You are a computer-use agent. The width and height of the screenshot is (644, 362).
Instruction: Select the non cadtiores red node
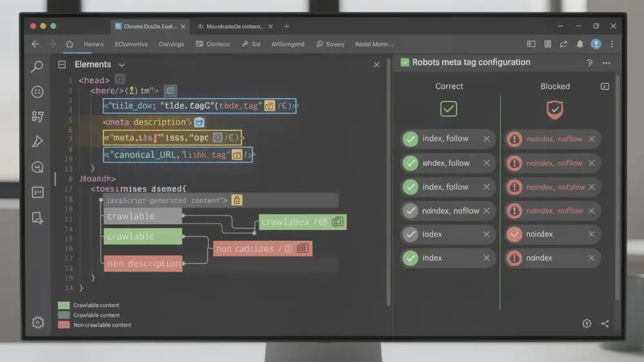(263, 249)
